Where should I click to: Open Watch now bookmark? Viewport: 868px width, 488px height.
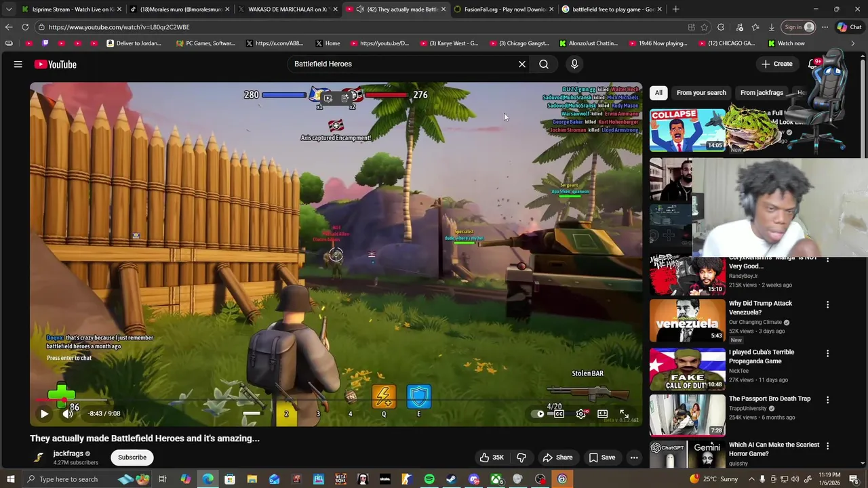tap(786, 43)
